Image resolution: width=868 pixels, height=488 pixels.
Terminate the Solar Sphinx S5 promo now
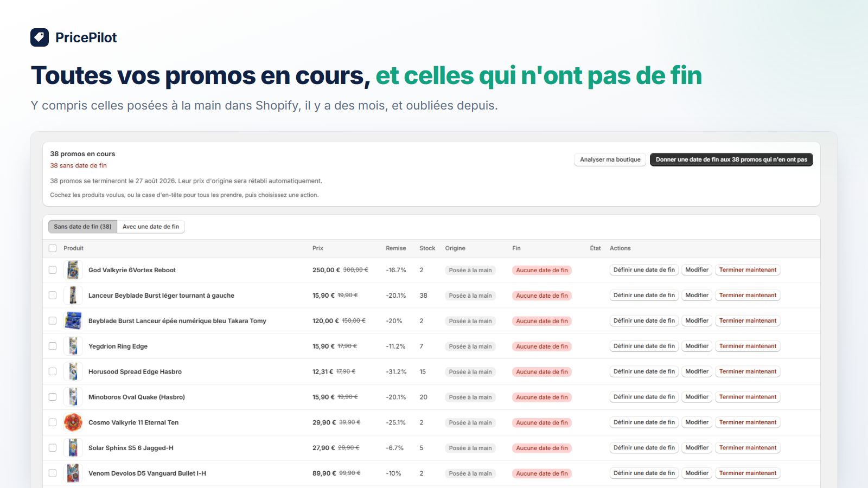click(748, 448)
